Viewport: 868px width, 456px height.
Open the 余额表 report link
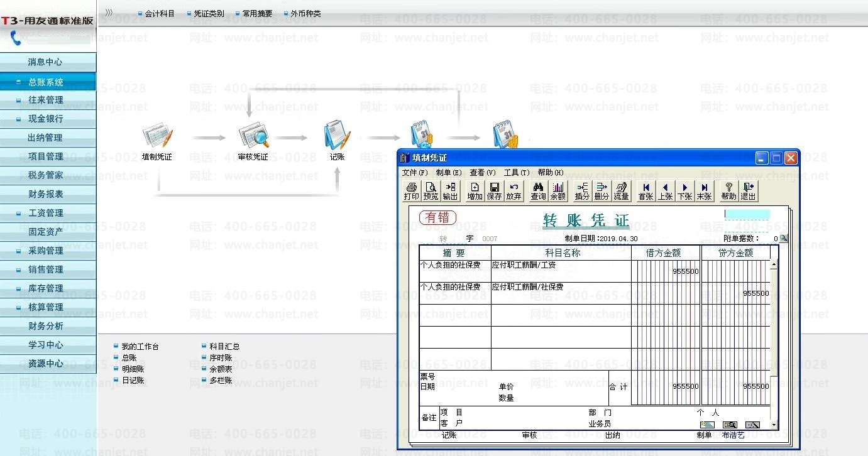tap(221, 369)
